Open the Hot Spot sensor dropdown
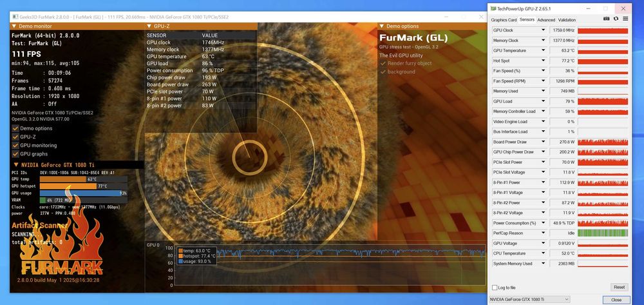 click(x=544, y=61)
